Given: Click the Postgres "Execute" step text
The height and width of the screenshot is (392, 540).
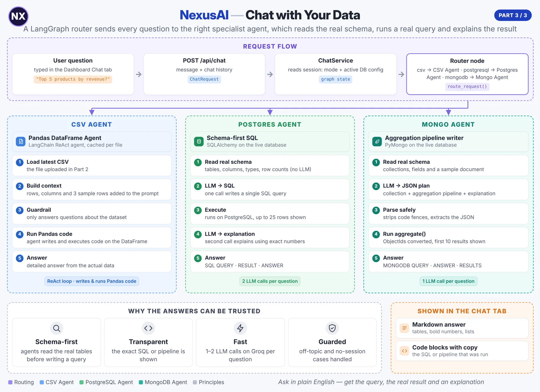Looking at the screenshot, I should [x=215, y=210].
